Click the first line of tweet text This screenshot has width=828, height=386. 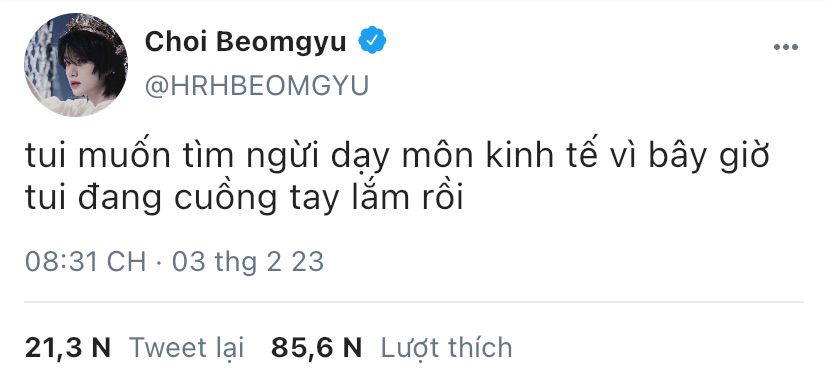click(x=397, y=157)
